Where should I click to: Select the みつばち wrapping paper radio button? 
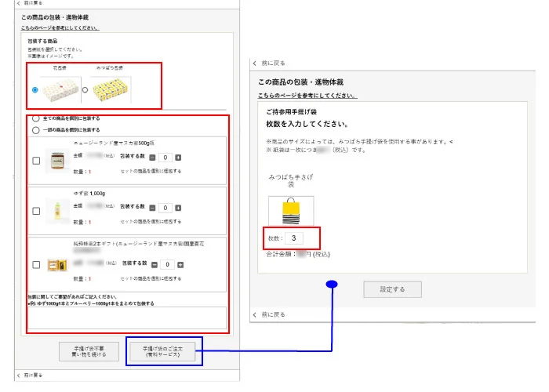point(85,90)
